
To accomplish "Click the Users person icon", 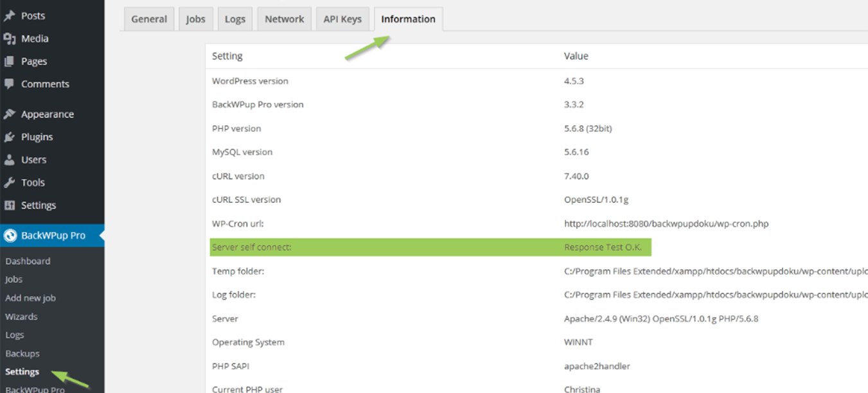I will coord(9,159).
